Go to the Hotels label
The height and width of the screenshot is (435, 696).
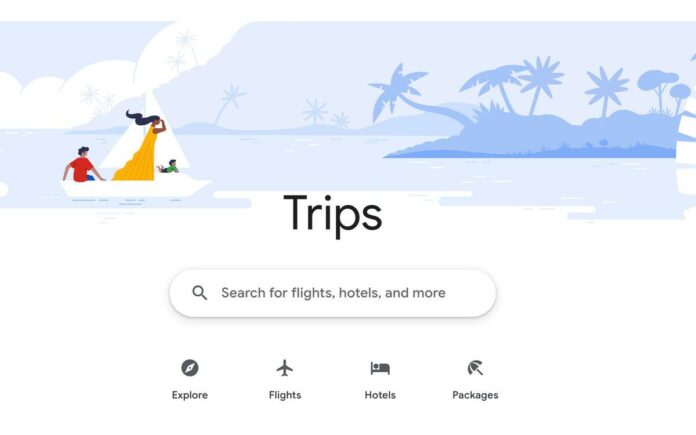(x=380, y=395)
